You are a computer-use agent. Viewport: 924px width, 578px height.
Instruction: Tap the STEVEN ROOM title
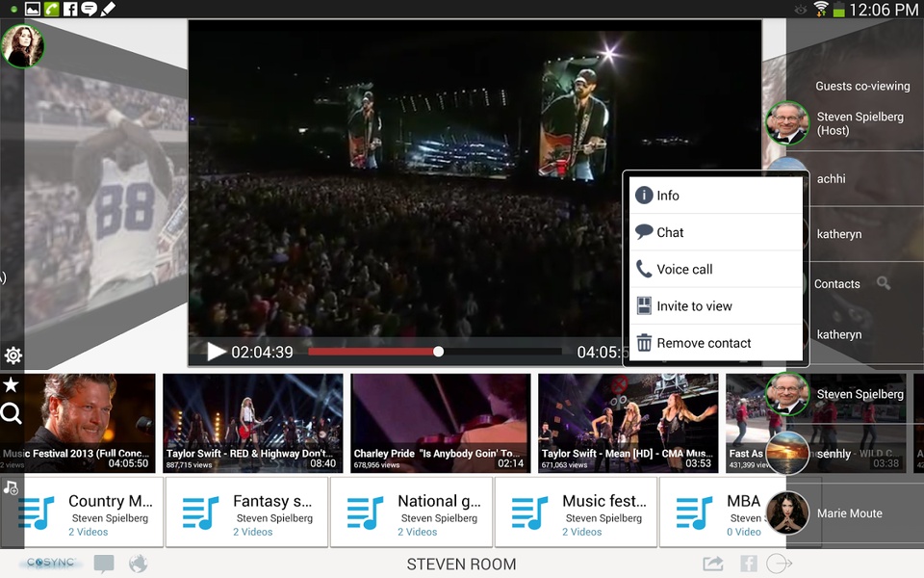461,564
